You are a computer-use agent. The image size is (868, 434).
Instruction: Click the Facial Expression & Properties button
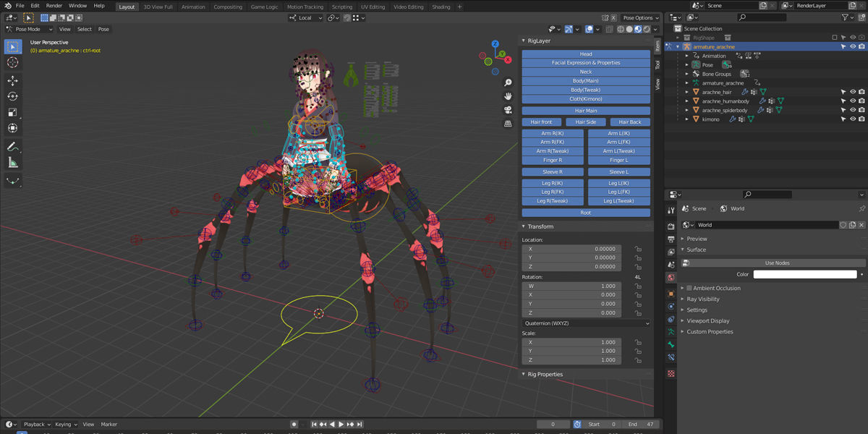[x=586, y=63]
